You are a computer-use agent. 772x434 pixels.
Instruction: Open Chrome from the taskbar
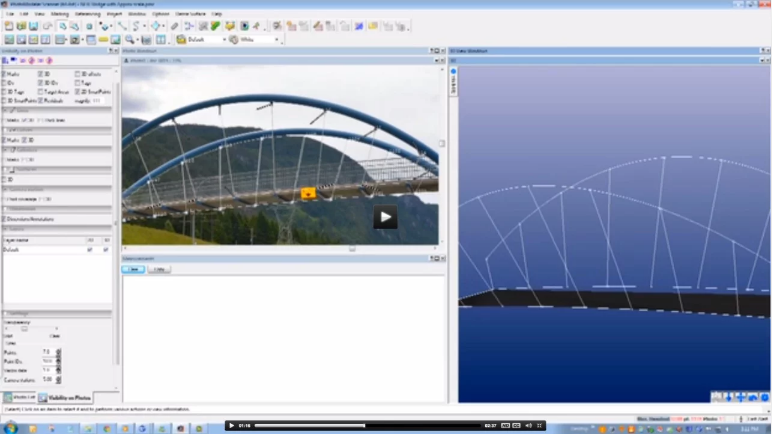point(107,429)
